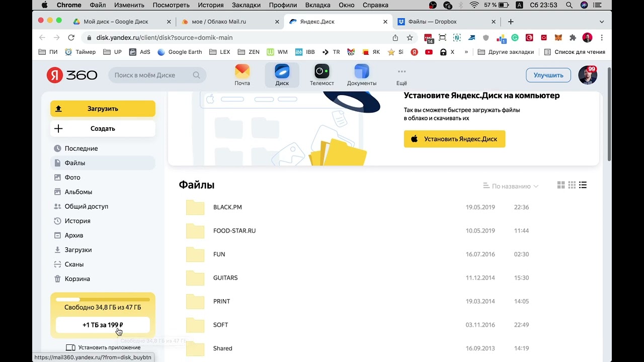Click the address bar URL
The width and height of the screenshot is (644, 362).
pos(165,38)
